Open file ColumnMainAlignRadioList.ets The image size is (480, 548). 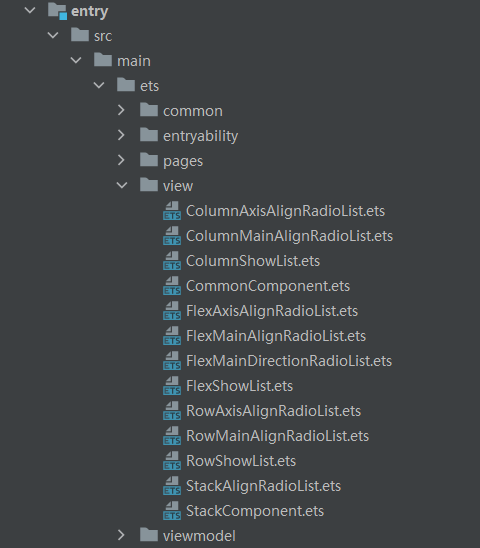click(x=289, y=236)
